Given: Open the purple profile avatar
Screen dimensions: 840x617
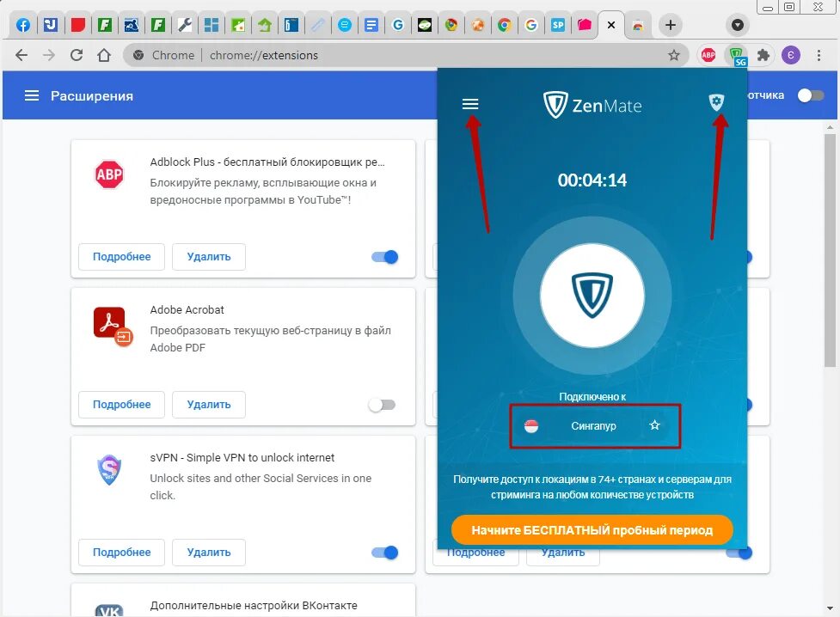Looking at the screenshot, I should (791, 55).
